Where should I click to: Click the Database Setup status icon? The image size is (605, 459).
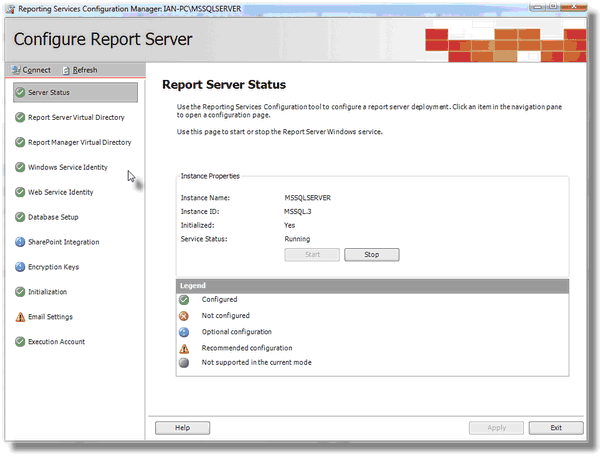point(20,217)
